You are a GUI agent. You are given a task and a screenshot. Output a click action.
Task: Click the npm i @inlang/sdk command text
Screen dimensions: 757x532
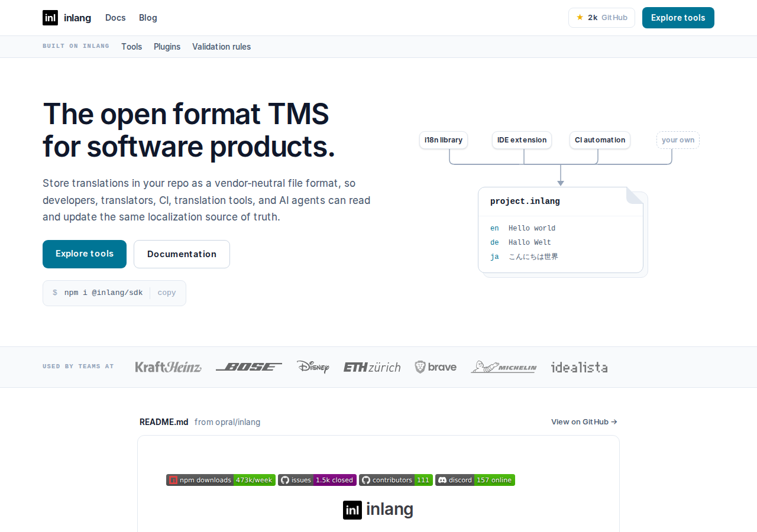pyautogui.click(x=103, y=293)
